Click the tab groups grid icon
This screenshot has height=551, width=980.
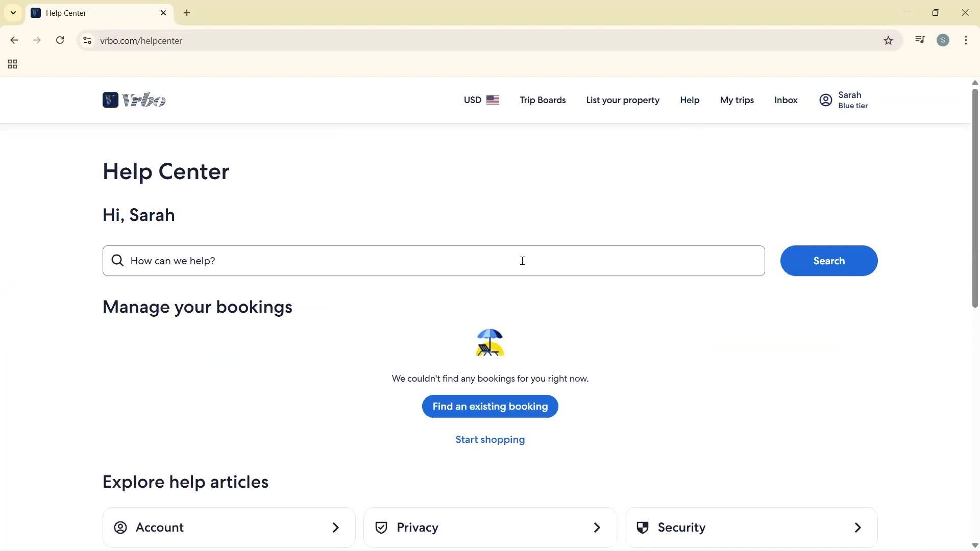tap(12, 64)
